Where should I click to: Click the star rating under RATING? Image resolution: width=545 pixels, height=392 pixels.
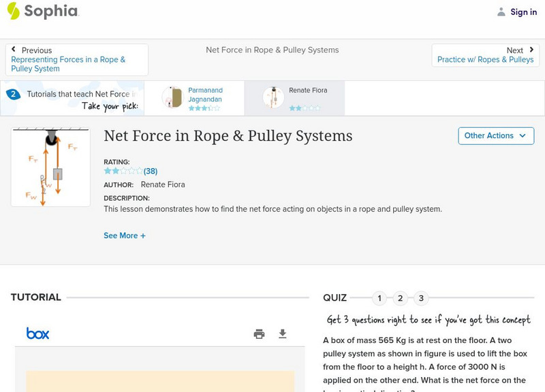tap(123, 171)
